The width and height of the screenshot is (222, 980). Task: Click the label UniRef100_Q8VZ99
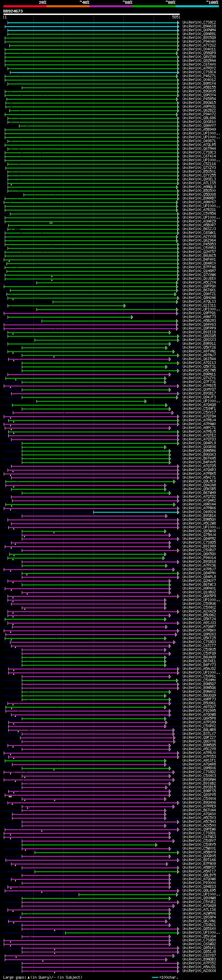[x=199, y=57]
